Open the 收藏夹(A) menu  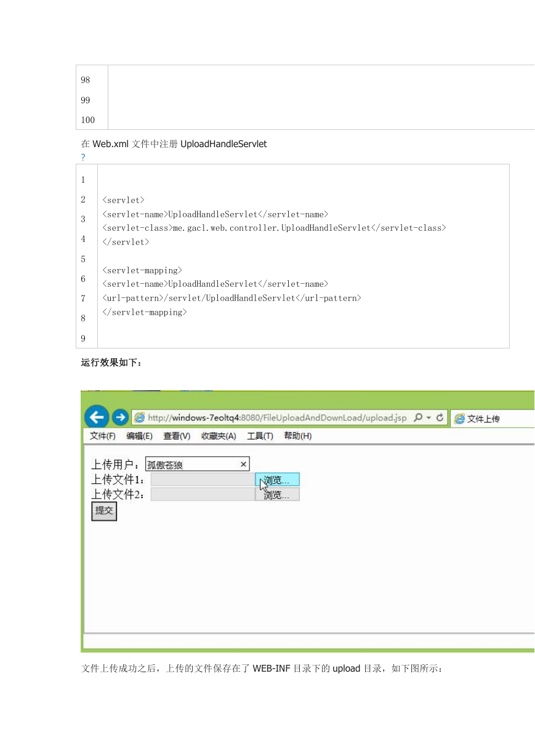219,436
